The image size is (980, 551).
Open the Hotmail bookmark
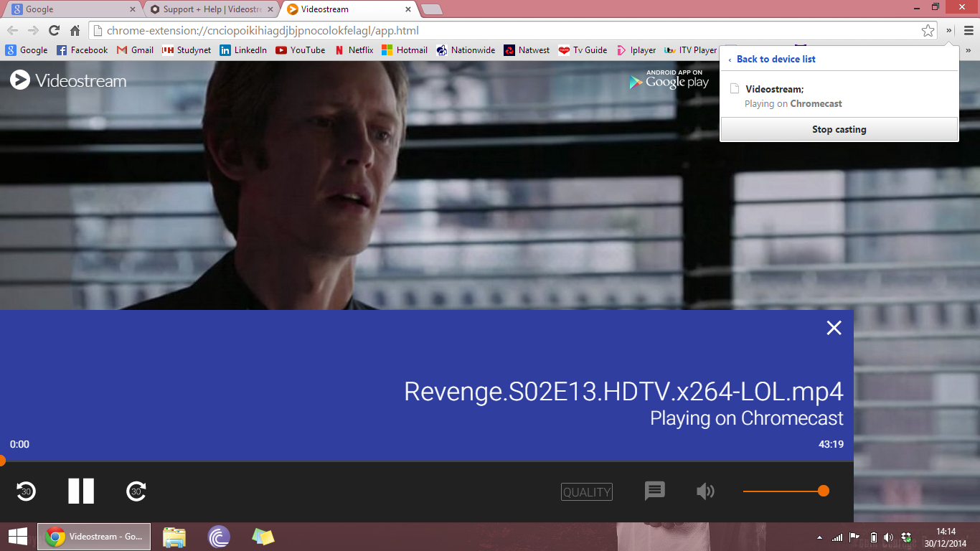405,50
